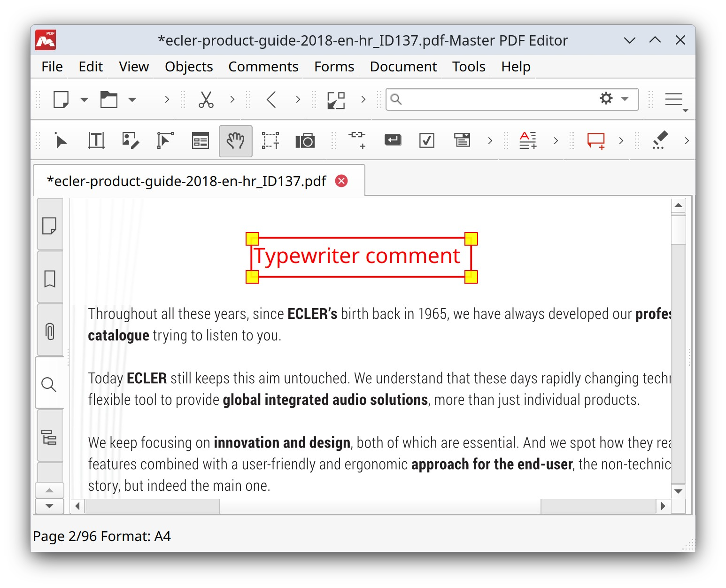This screenshot has height=588, width=726.
Task: Click the Fit Page zoom icon
Action: point(336,100)
